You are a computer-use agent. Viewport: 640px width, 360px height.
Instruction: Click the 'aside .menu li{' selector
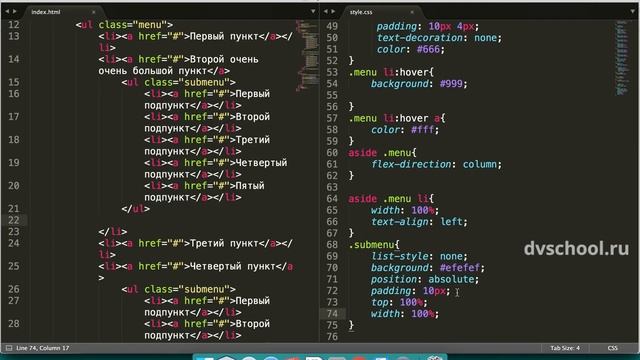click(391, 199)
